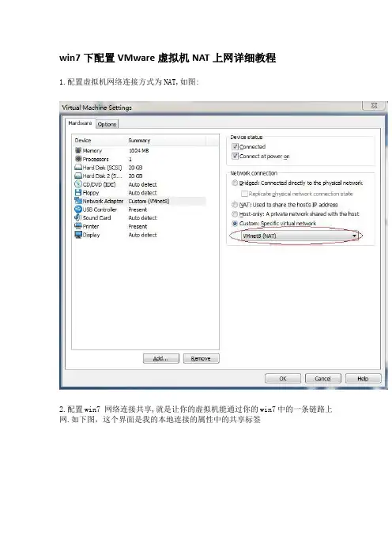Switch to the Options tab
This screenshot has width=392, height=555.
click(107, 124)
